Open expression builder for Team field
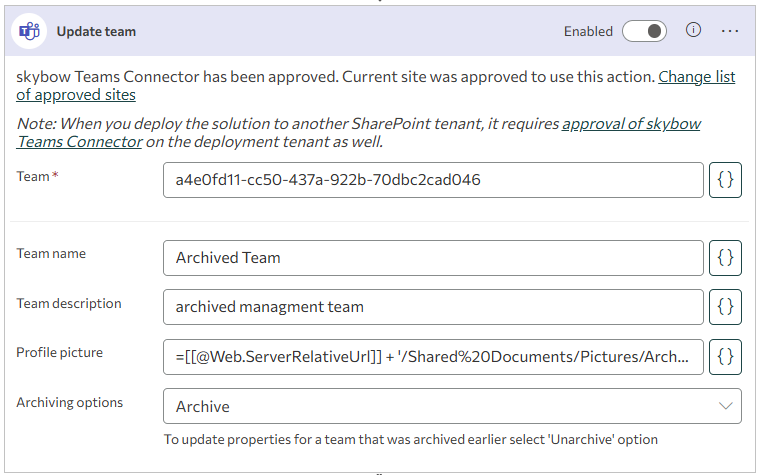This screenshot has height=475, width=764. coord(725,180)
